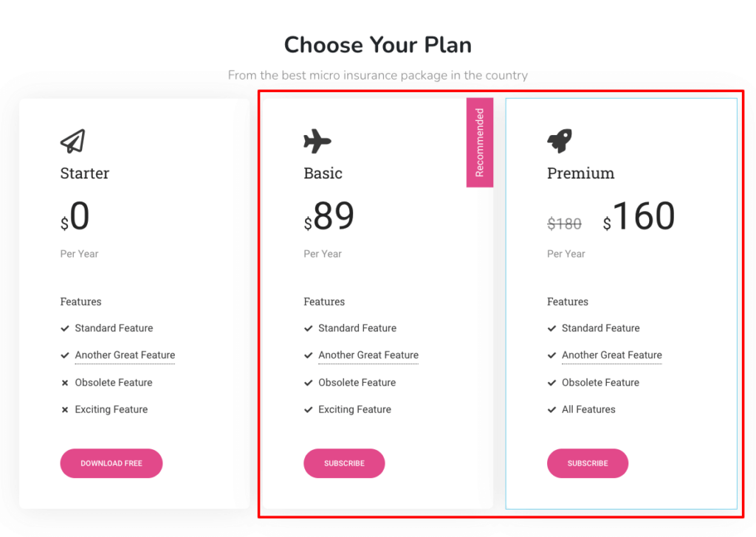Click the checkmark next to All Features in Premium

point(551,409)
